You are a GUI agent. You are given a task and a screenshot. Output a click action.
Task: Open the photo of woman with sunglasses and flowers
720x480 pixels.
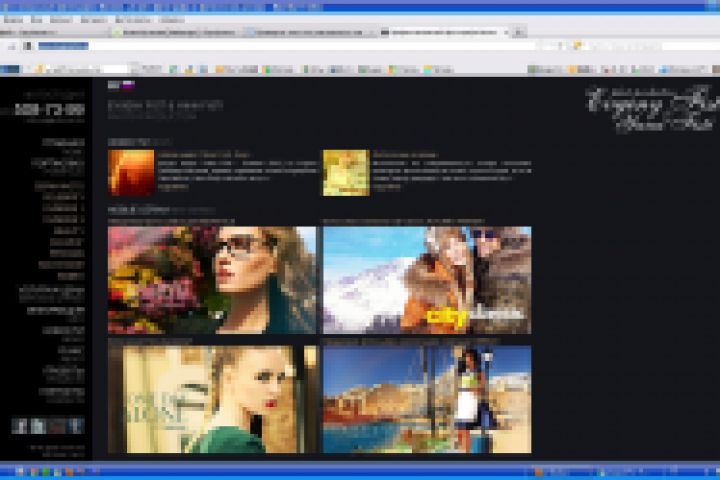tap(212, 280)
